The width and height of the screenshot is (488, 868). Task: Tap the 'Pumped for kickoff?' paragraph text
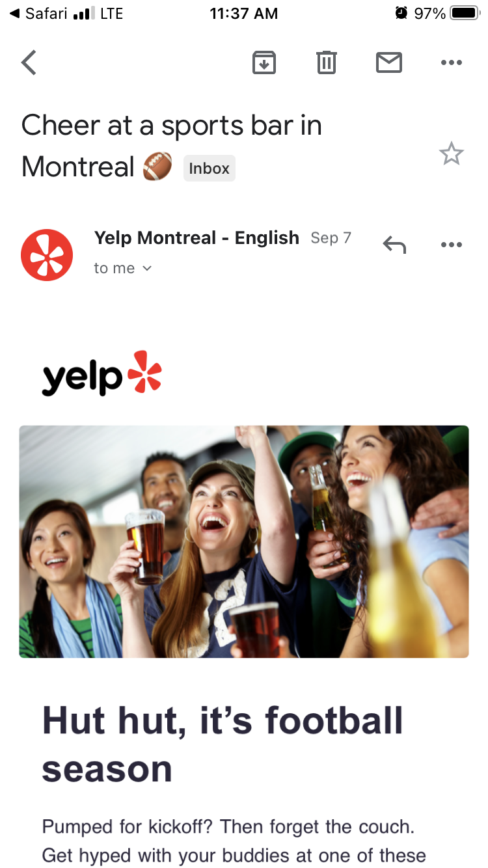(234, 841)
